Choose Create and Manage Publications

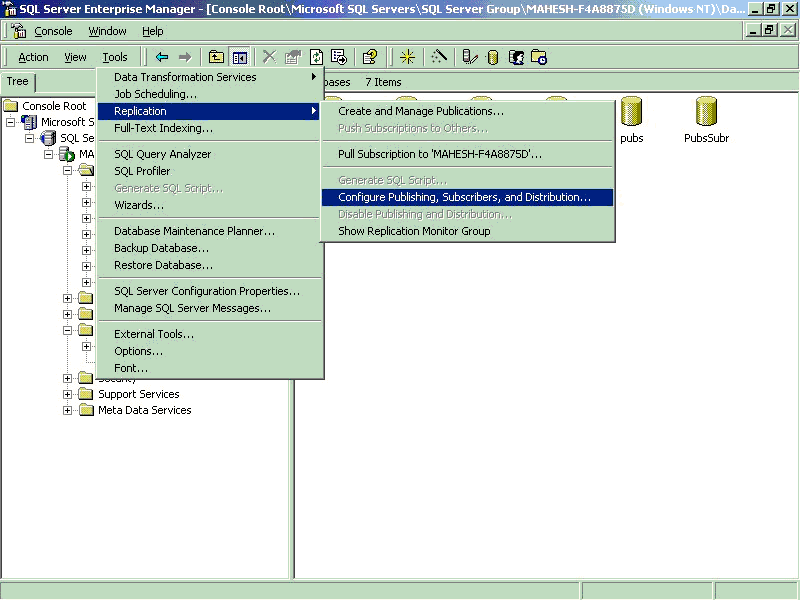(x=467, y=111)
